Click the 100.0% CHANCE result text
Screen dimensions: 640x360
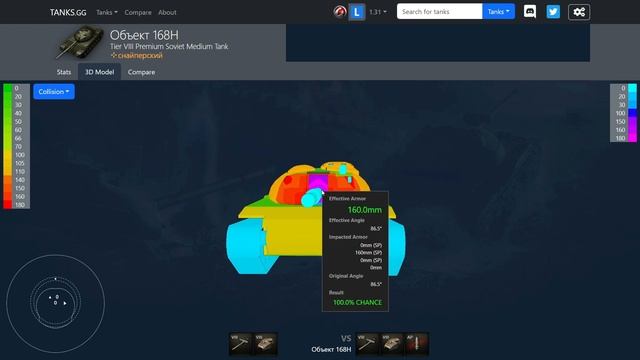tap(358, 302)
